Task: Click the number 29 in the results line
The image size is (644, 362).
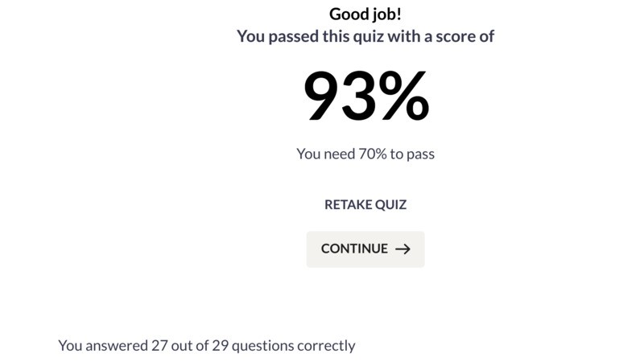Action: click(x=220, y=346)
